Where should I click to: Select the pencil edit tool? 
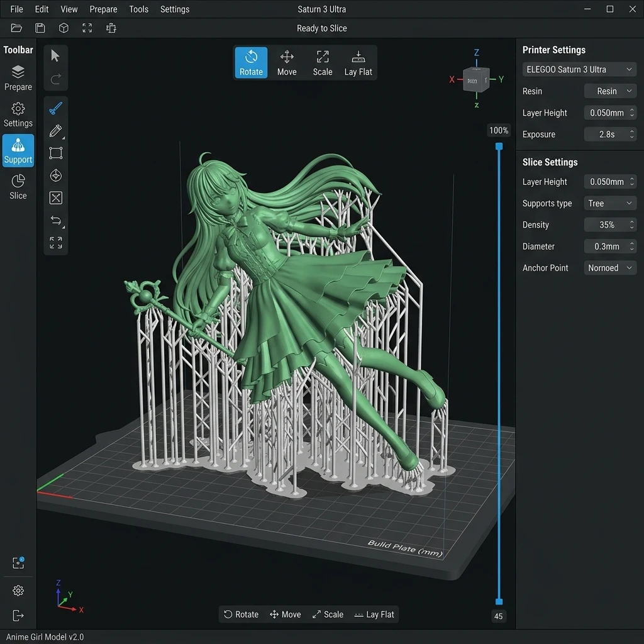[56, 131]
